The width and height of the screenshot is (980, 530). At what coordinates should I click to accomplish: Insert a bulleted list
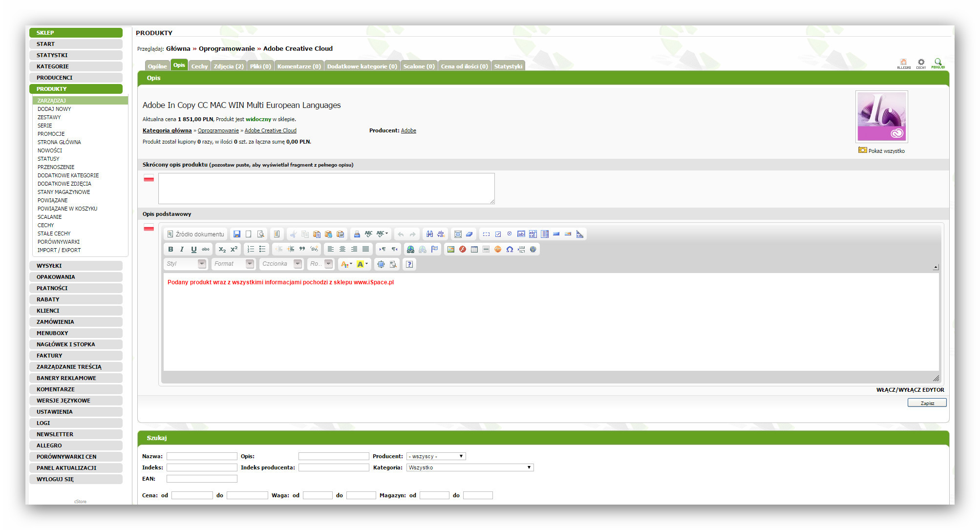[x=262, y=249]
